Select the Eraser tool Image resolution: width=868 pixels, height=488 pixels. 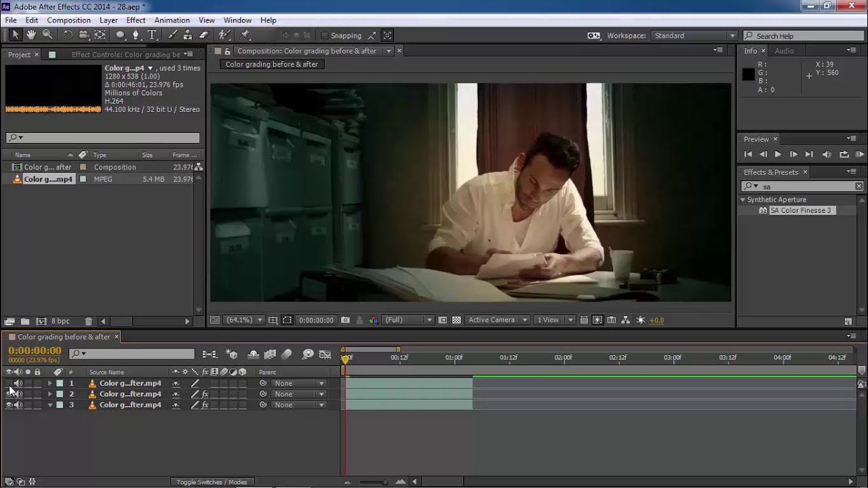click(203, 35)
